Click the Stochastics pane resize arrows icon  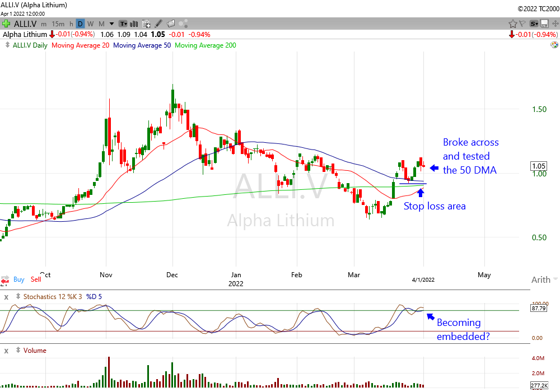click(18, 296)
